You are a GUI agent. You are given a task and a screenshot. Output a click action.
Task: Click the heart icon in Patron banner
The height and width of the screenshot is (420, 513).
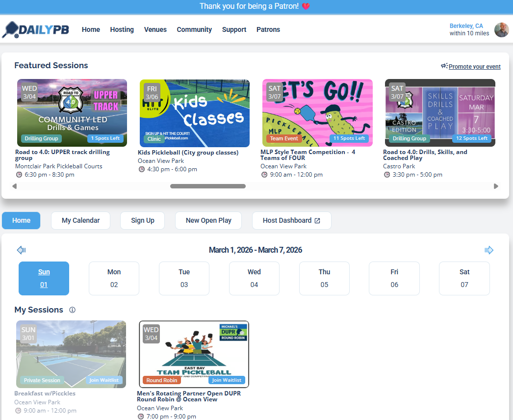306,6
